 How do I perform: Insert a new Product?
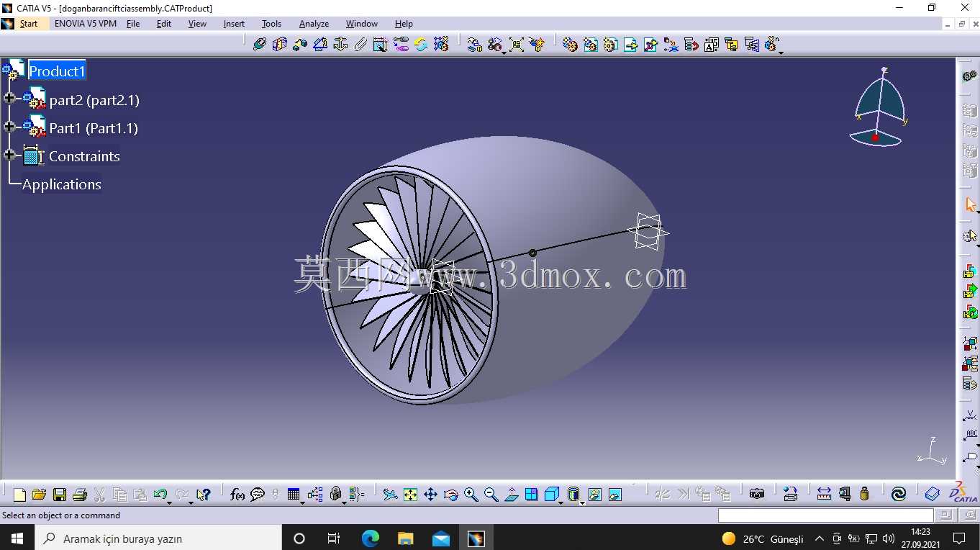tap(590, 45)
